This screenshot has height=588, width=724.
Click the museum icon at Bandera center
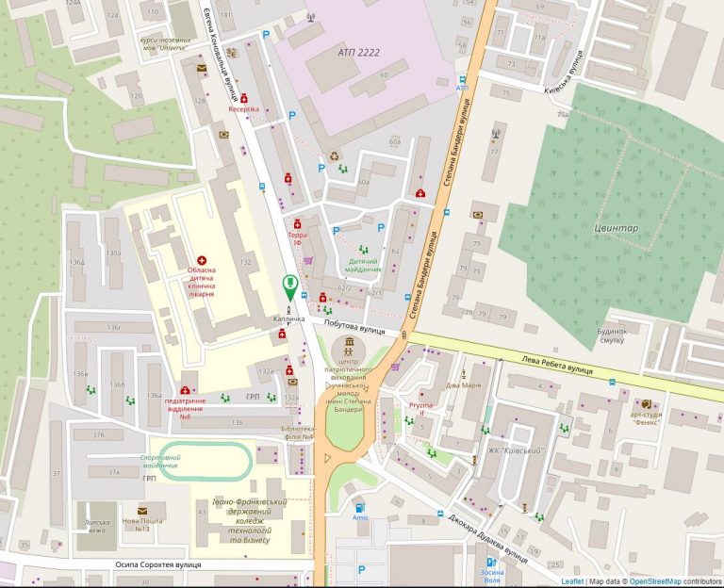pyautogui.click(x=350, y=340)
